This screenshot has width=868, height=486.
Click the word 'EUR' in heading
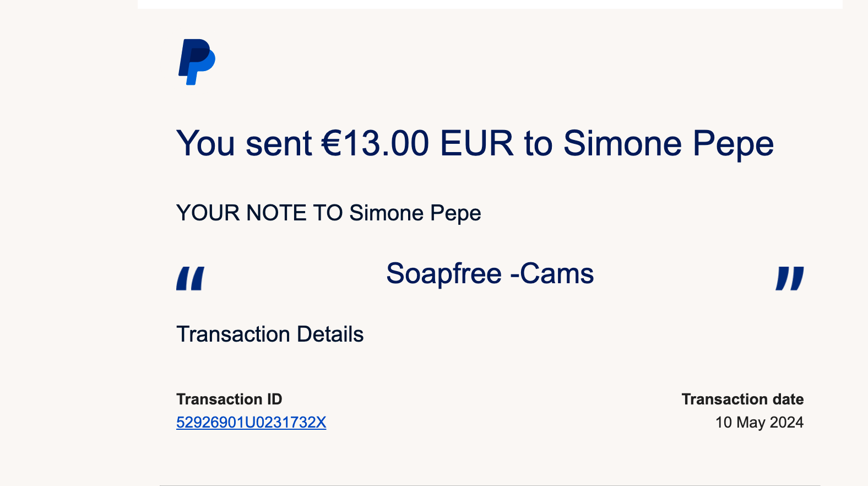(477, 144)
